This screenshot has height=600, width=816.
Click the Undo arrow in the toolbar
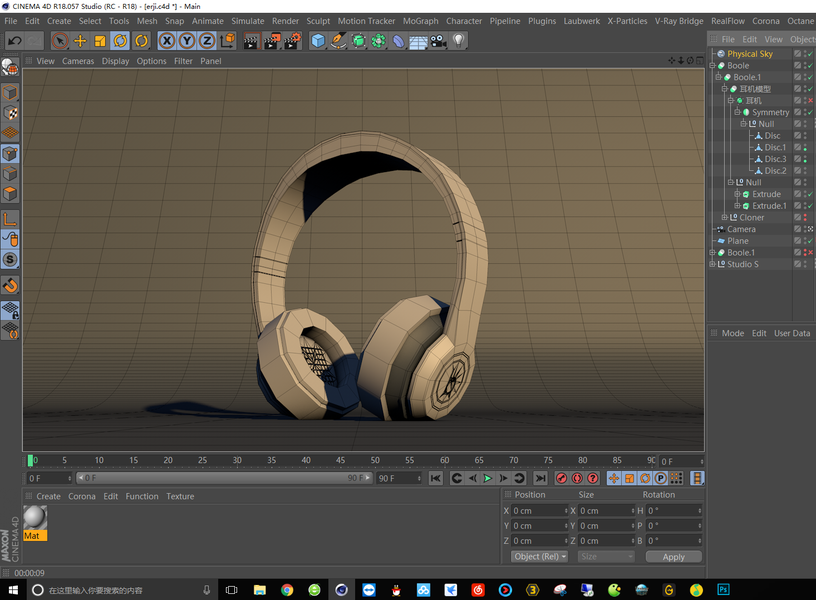coord(15,41)
